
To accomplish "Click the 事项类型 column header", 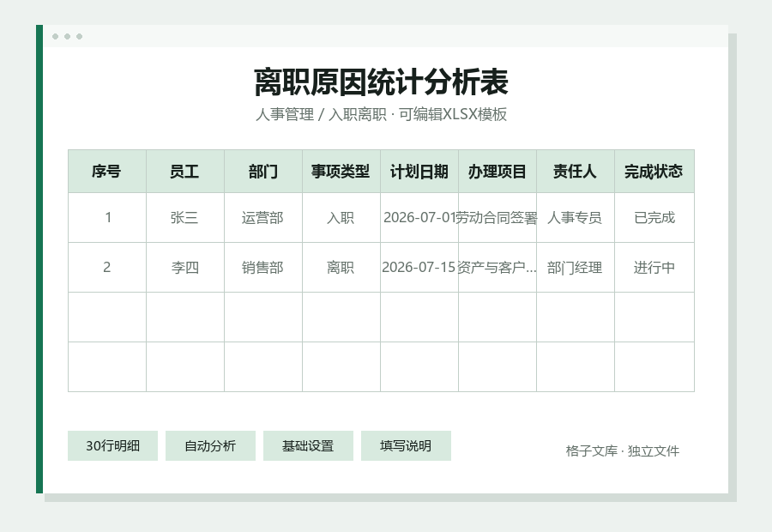I will [341, 172].
